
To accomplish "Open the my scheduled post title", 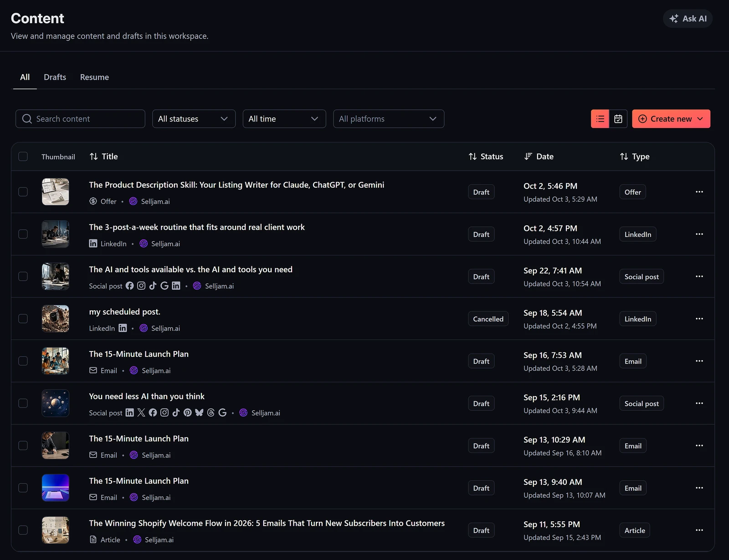I will 125,312.
